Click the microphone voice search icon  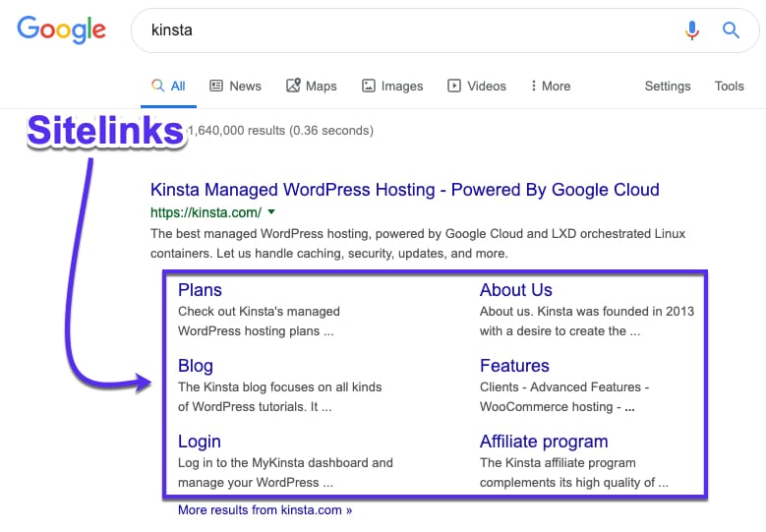(692, 30)
